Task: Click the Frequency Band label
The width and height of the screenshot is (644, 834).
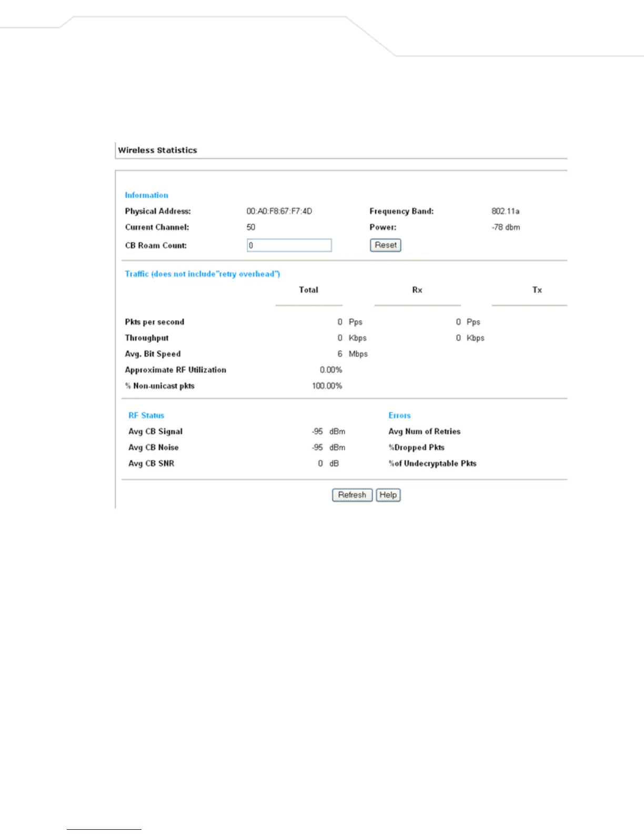Action: click(x=401, y=211)
